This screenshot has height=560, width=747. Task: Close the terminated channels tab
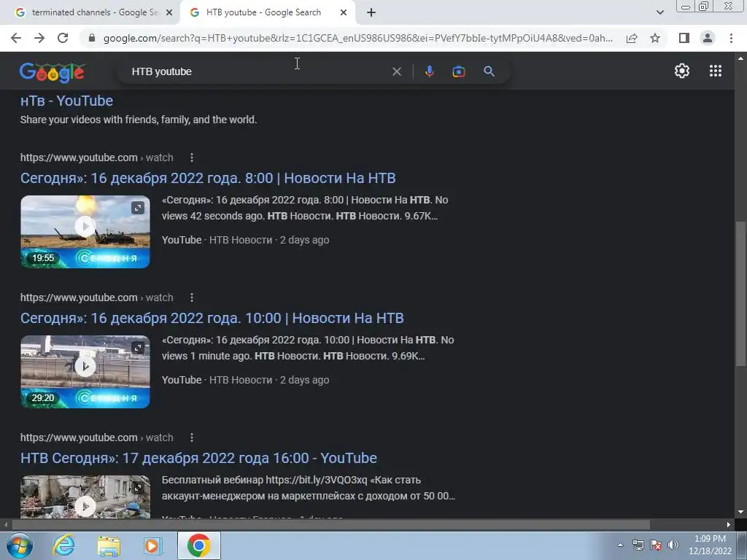point(169,13)
